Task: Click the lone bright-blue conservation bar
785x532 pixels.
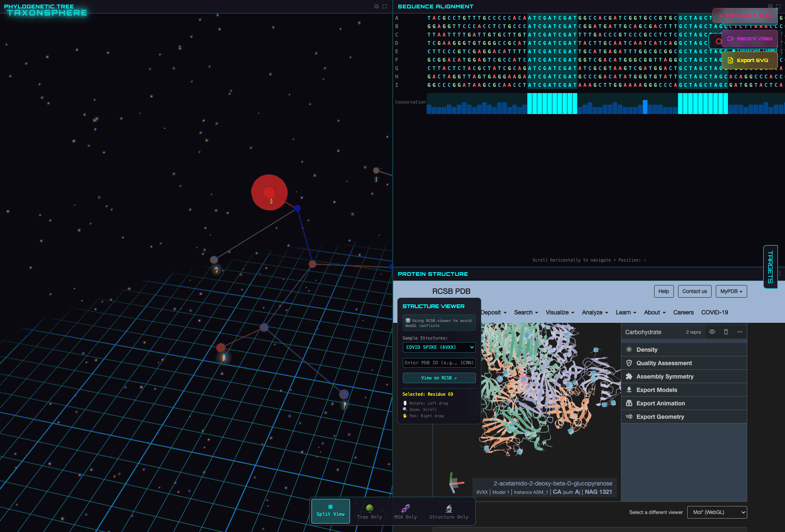Action: point(645,107)
